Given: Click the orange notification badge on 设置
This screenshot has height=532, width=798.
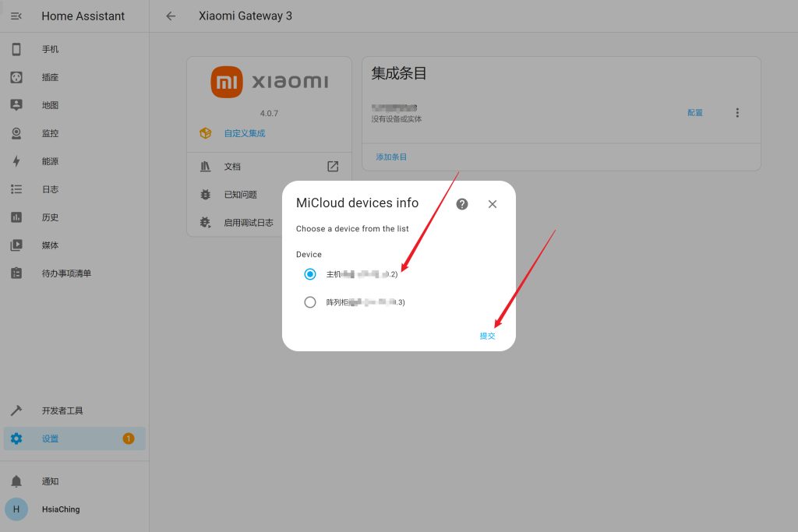Looking at the screenshot, I should point(129,439).
